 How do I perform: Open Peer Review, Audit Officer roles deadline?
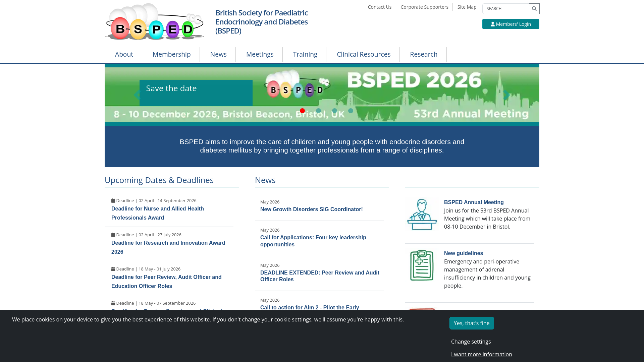(x=166, y=282)
